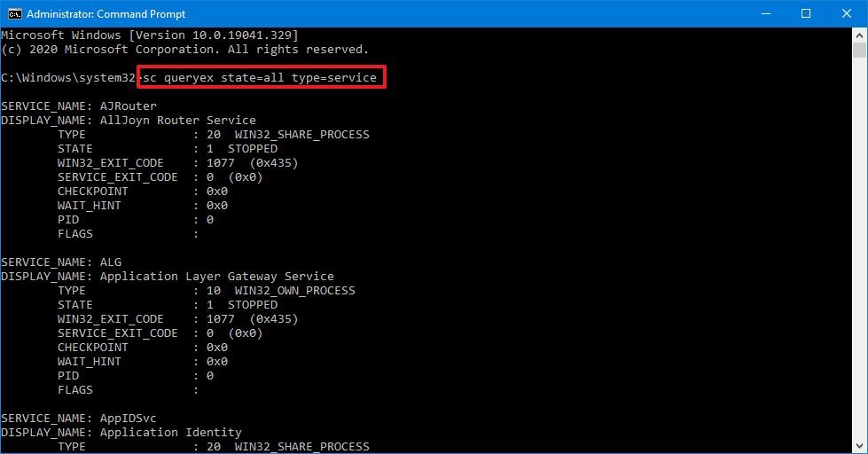Click the Microsoft Corporation copyright line
Viewport: 868px width, 454px height.
click(184, 50)
